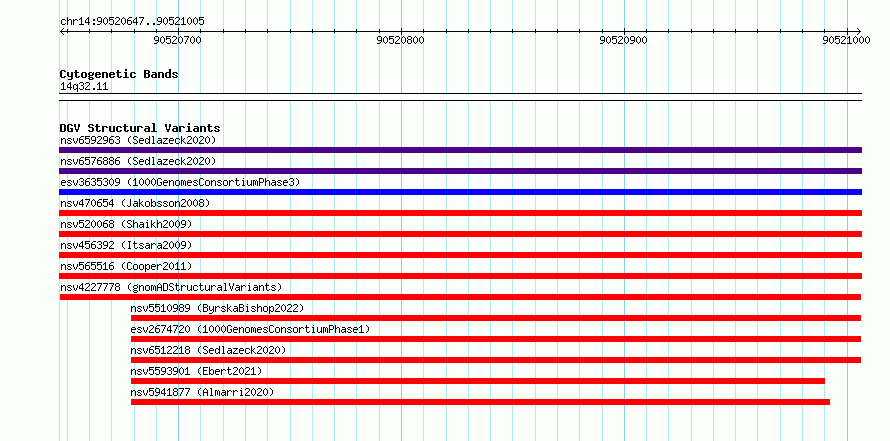
Task: Click ruler position 90520800
Action: [401, 40]
